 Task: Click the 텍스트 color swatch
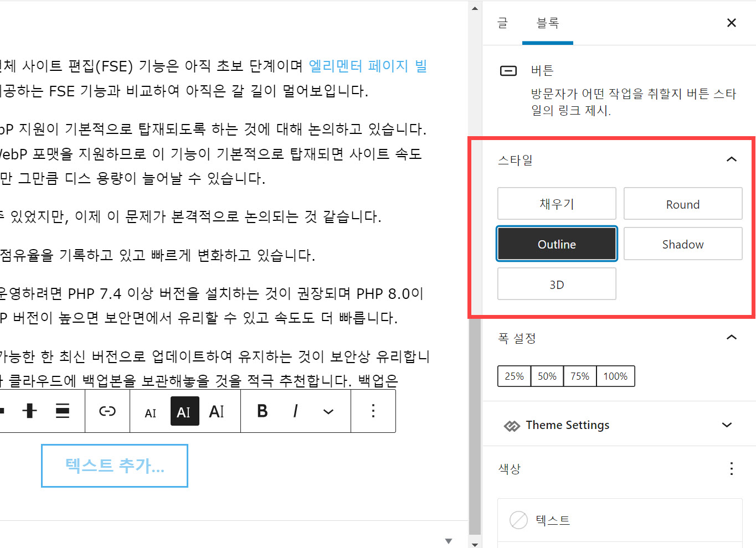[x=518, y=520]
